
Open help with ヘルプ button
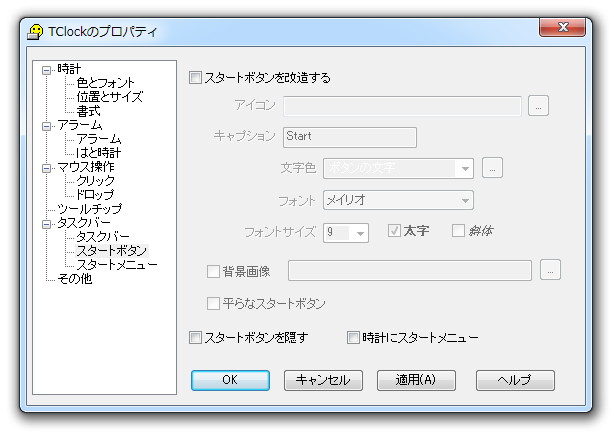click(x=515, y=380)
